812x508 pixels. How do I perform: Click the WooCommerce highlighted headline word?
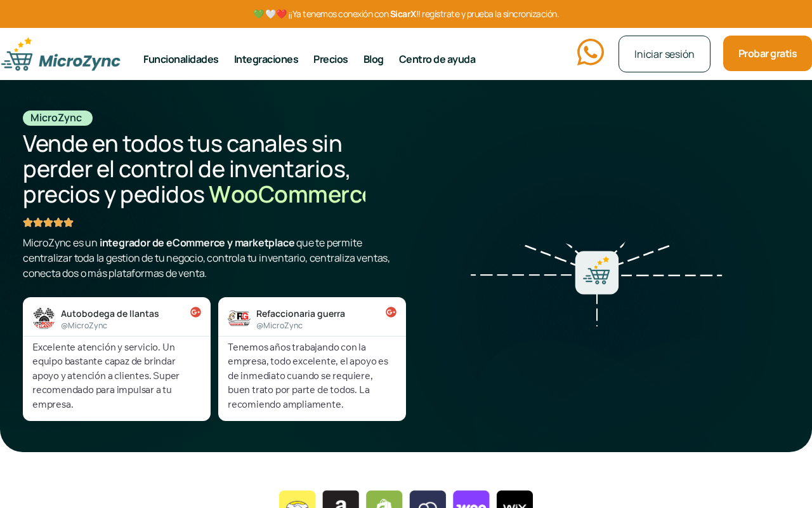coord(287,194)
